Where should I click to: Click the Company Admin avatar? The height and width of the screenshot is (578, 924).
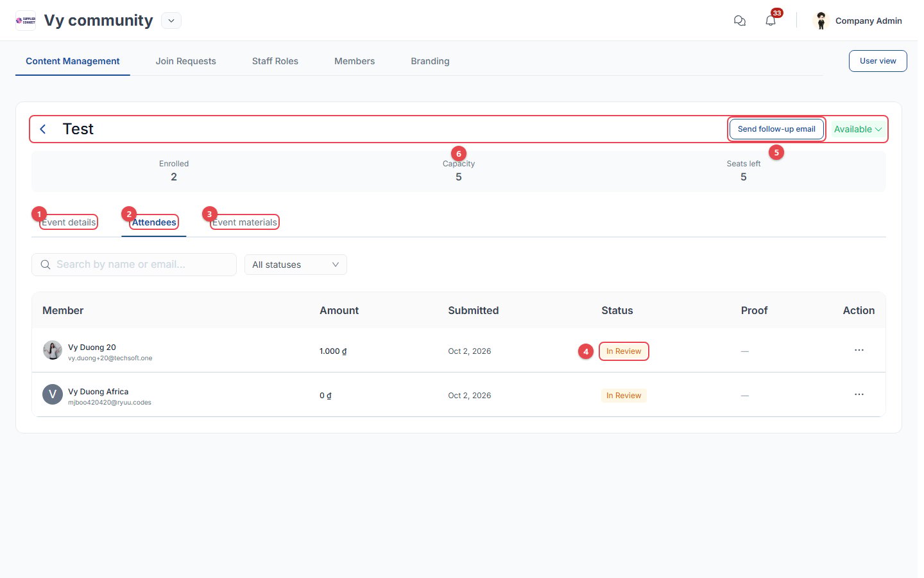point(821,21)
